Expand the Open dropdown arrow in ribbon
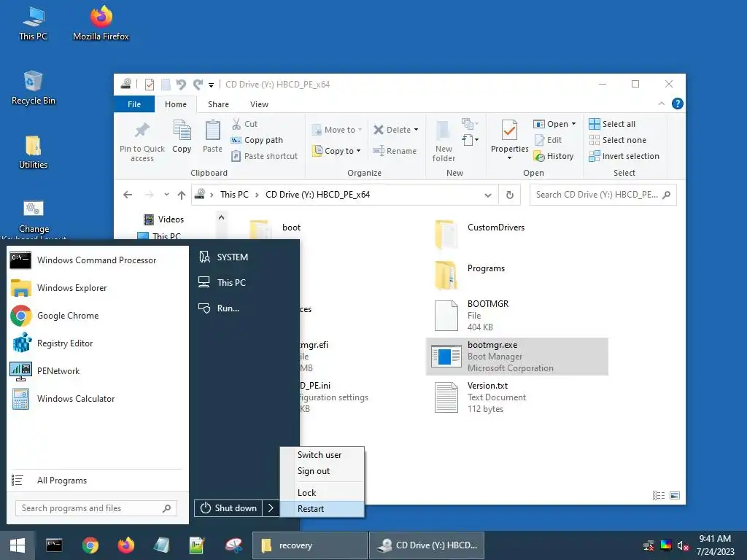 573,124
